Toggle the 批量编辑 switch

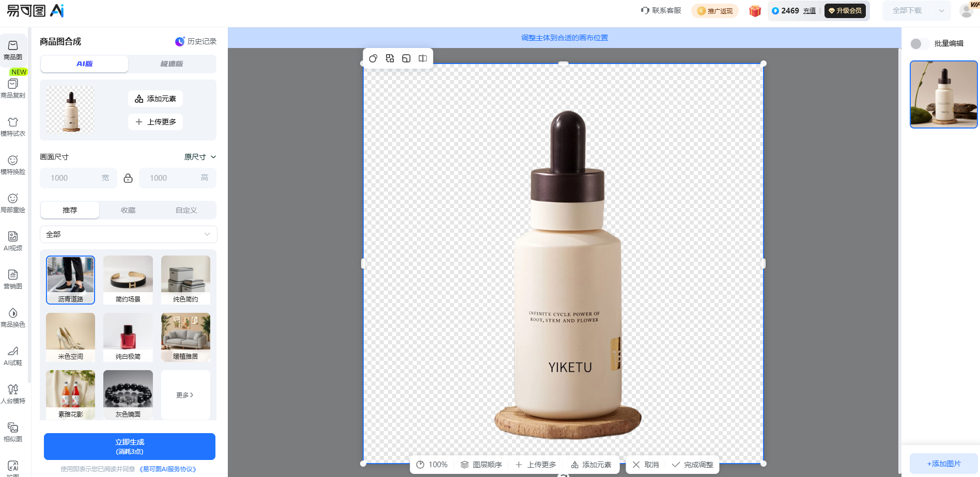coord(920,44)
